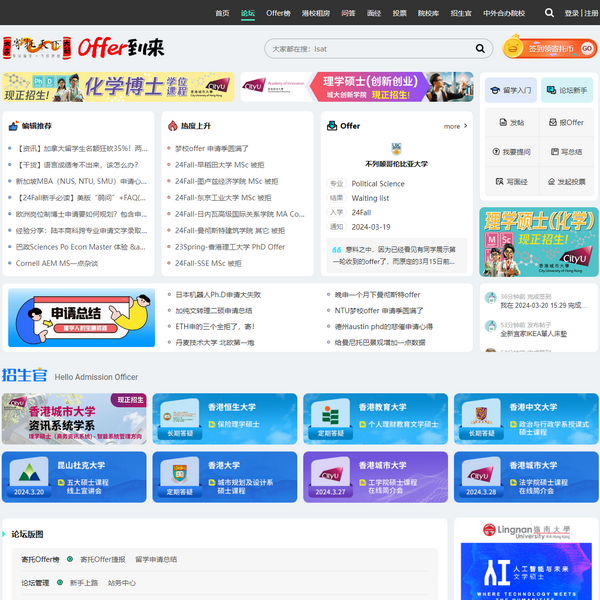Click the 登录 login link
The width and height of the screenshot is (600, 600).
click(571, 13)
